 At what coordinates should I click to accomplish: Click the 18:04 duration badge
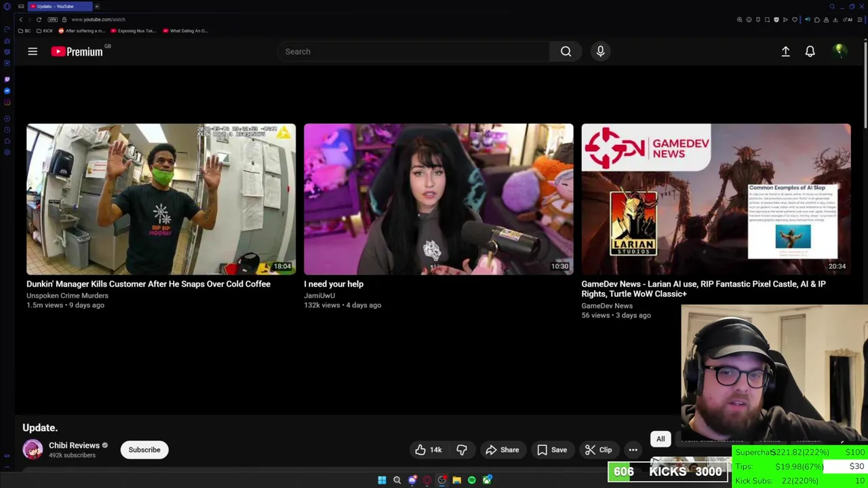(x=282, y=266)
